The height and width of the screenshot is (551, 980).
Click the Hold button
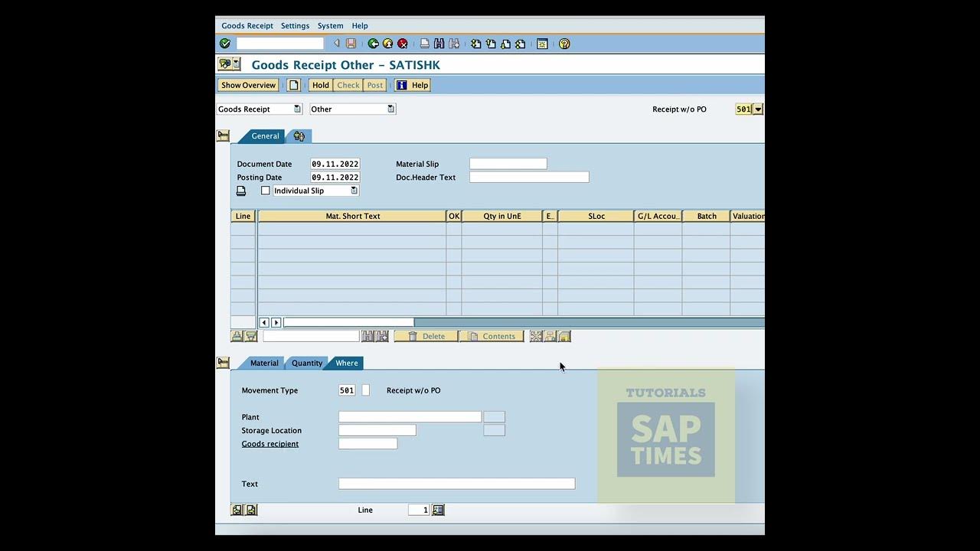point(321,85)
